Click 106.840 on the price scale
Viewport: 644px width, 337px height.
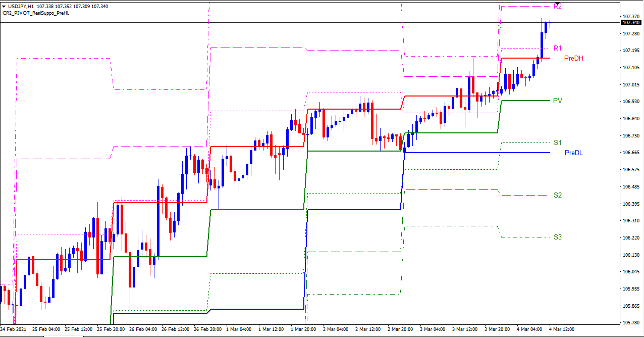631,118
